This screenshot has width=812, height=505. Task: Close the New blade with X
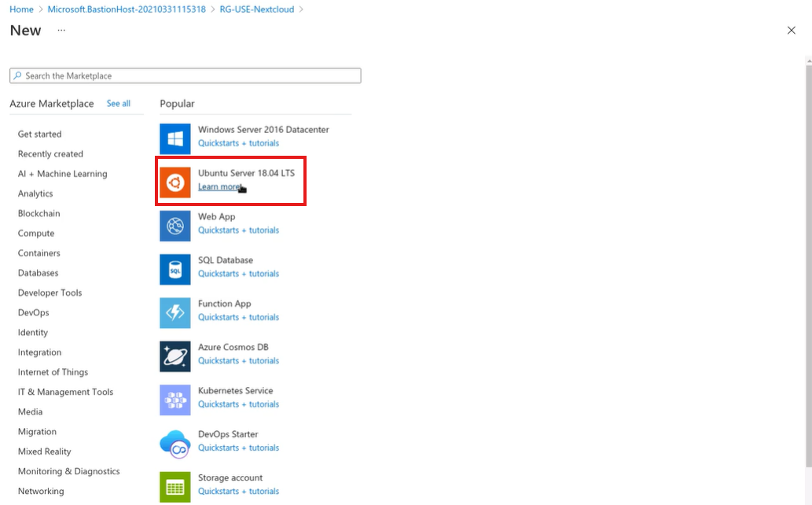pos(792,30)
